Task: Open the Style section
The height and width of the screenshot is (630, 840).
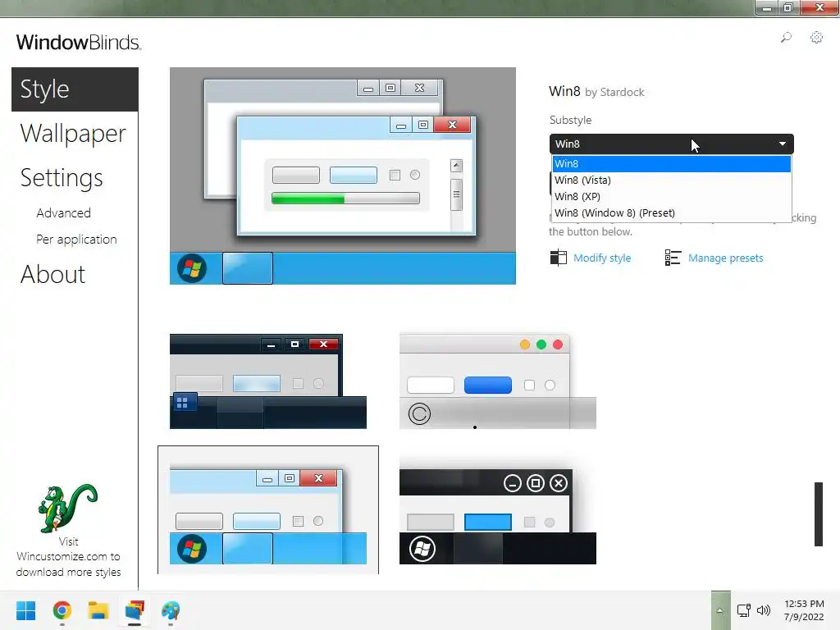Action: pyautogui.click(x=75, y=89)
